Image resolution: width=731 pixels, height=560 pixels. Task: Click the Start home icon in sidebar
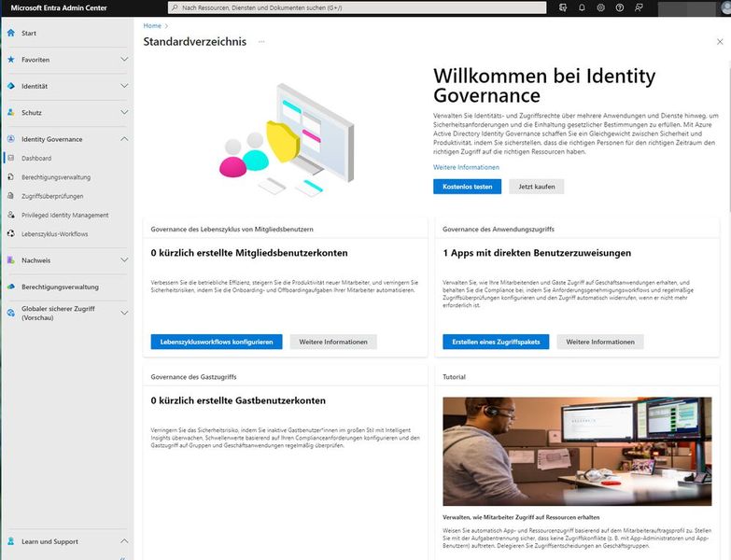pyautogui.click(x=11, y=33)
